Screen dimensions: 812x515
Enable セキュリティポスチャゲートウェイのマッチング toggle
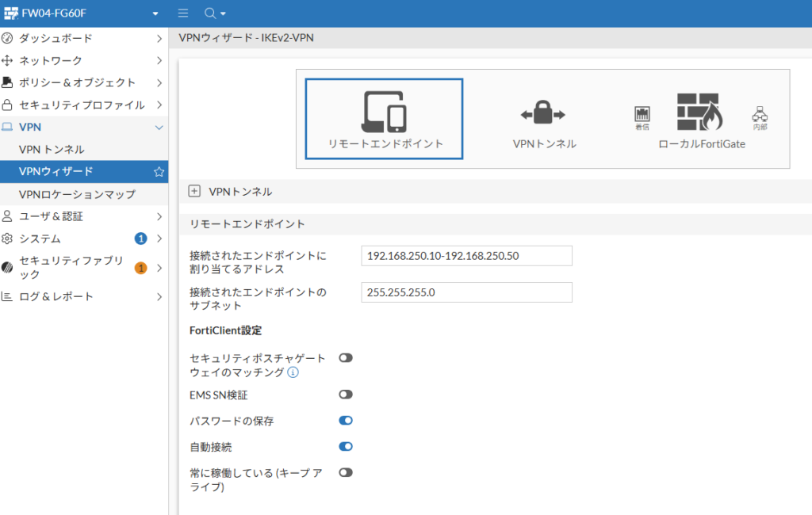tap(346, 357)
